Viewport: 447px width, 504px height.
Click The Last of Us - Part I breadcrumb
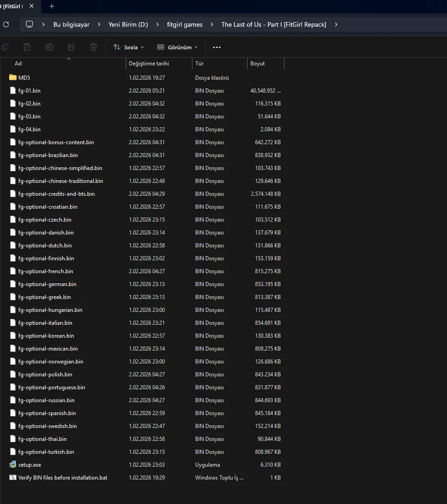coord(273,24)
